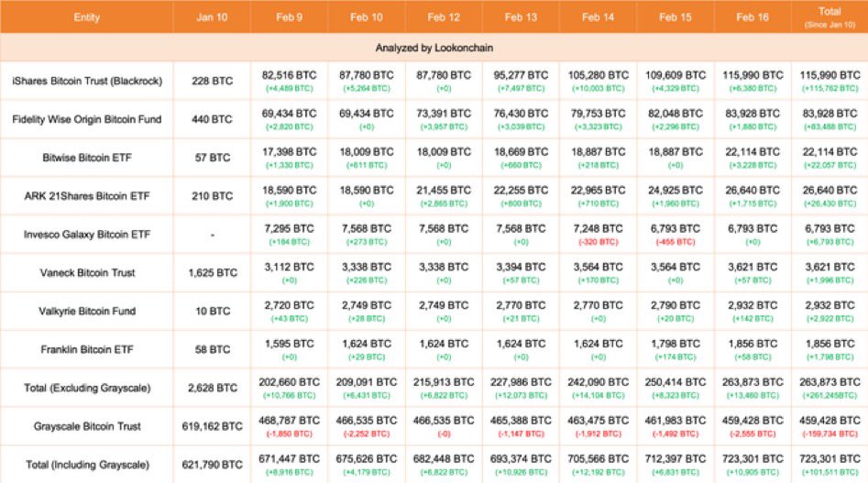The image size is (868, 483).
Task: Click the Feb 15 column header
Action: pyautogui.click(x=676, y=17)
